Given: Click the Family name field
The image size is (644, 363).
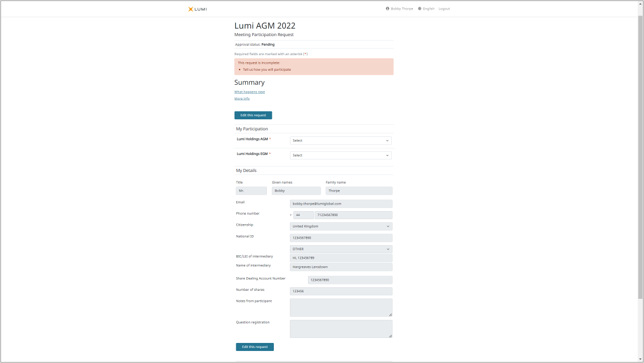Looking at the screenshot, I should point(359,191).
